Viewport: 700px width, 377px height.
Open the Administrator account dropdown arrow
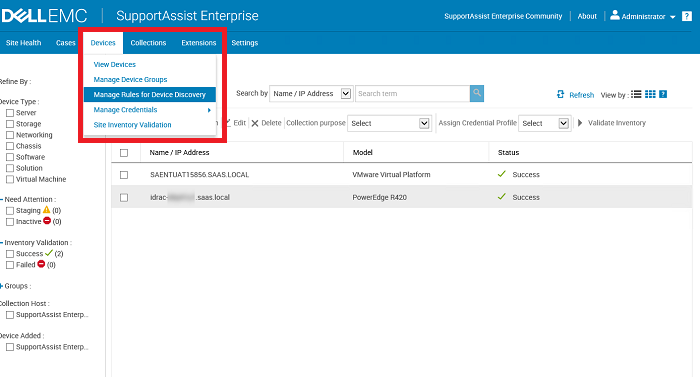pyautogui.click(x=672, y=17)
